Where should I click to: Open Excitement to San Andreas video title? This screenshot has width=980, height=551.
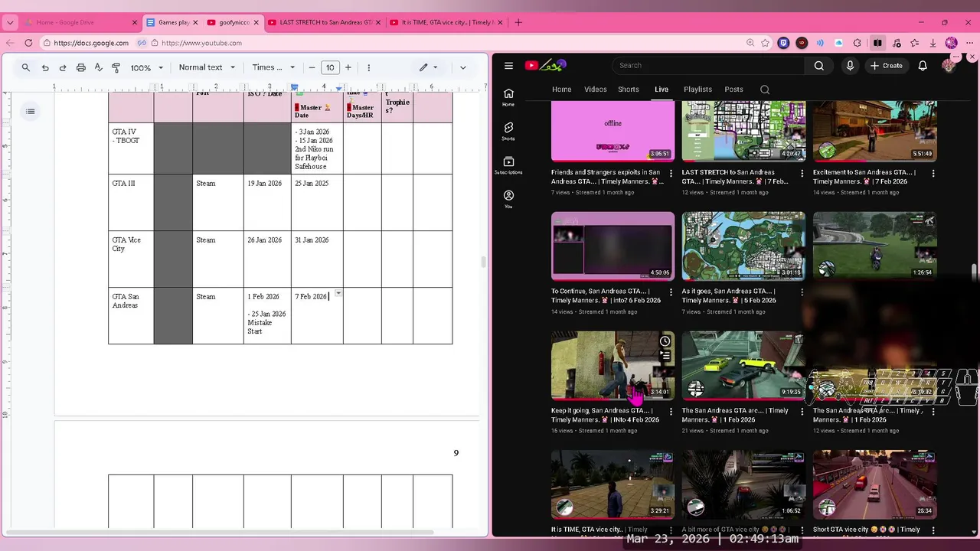coord(864,177)
